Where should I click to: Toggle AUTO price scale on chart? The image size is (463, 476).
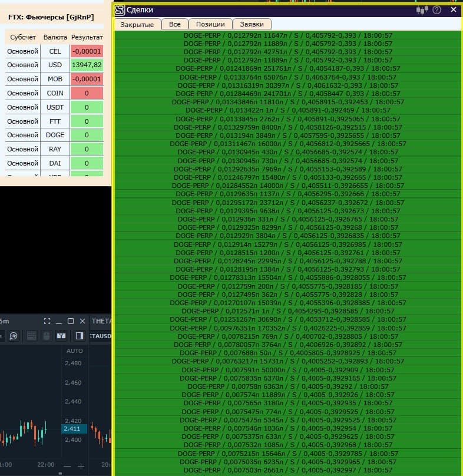(74, 351)
